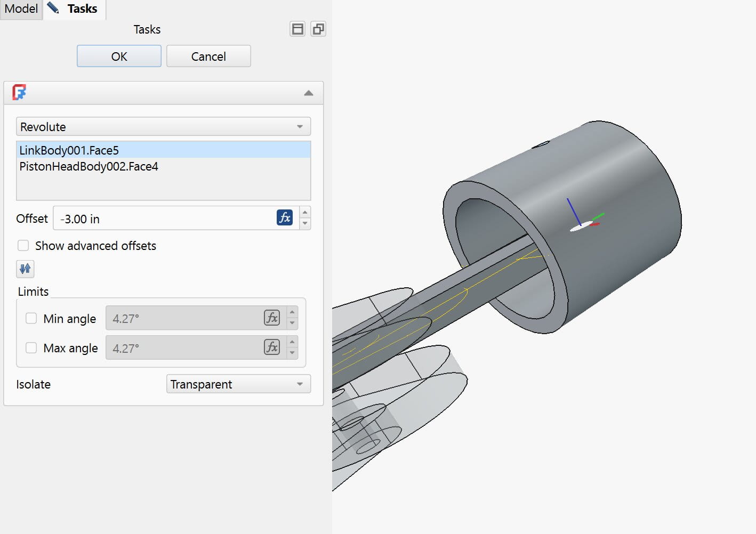Screen dimensions: 756x534
Task: Open the Isolate Transparent dropdown
Action: click(x=238, y=384)
